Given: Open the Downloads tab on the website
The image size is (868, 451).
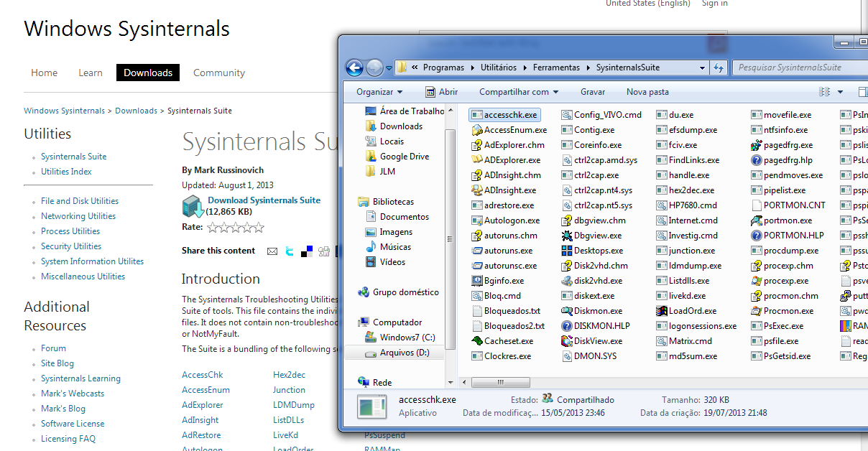Looking at the screenshot, I should point(148,73).
